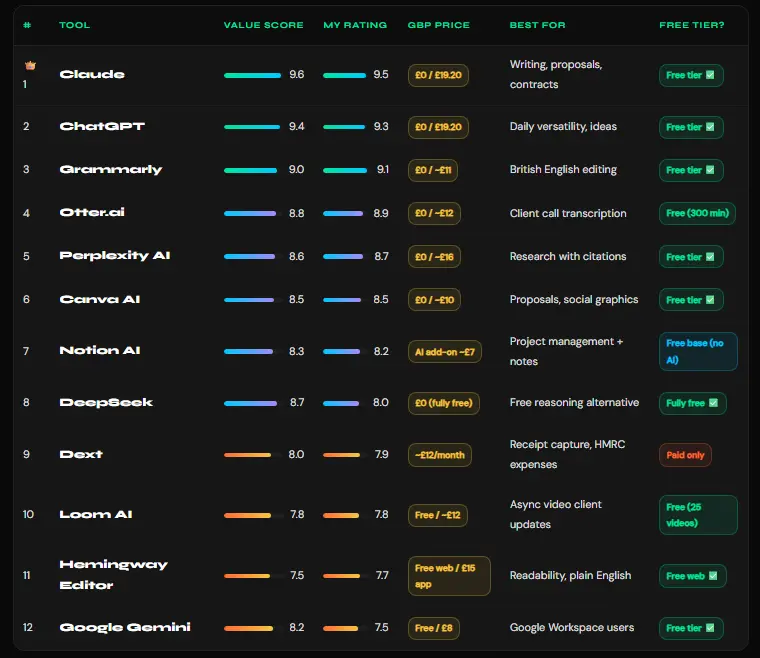Click Grammarly's Free tier badge
760x658 pixels.
[691, 170]
